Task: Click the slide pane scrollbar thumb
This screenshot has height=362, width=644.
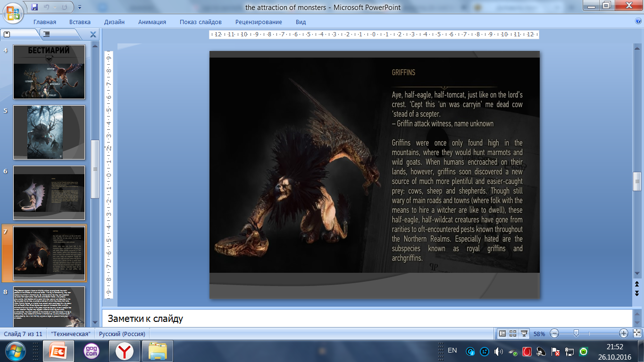Action: [x=95, y=169]
